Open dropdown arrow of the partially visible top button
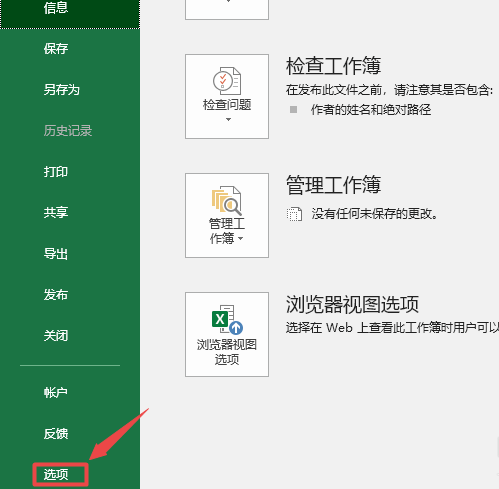 point(228,1)
